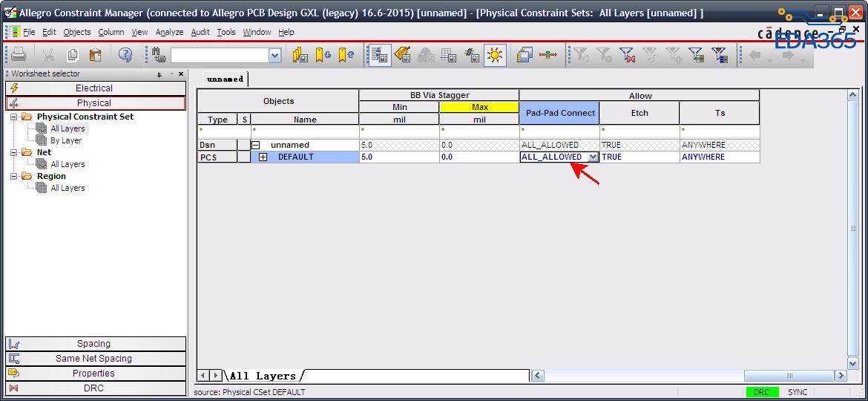Viewport: 868px width, 401px height.
Task: Click DEFAULT row Etch TRUE cell
Action: click(640, 157)
